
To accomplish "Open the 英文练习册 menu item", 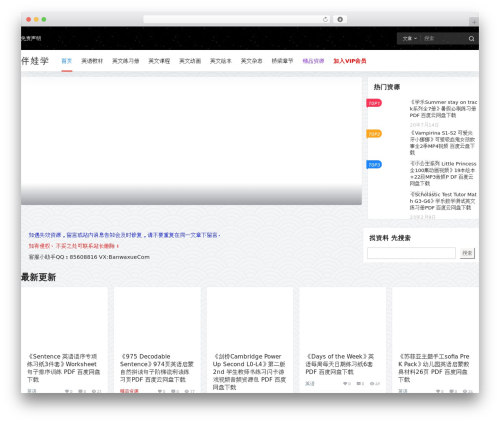I will (x=125, y=61).
